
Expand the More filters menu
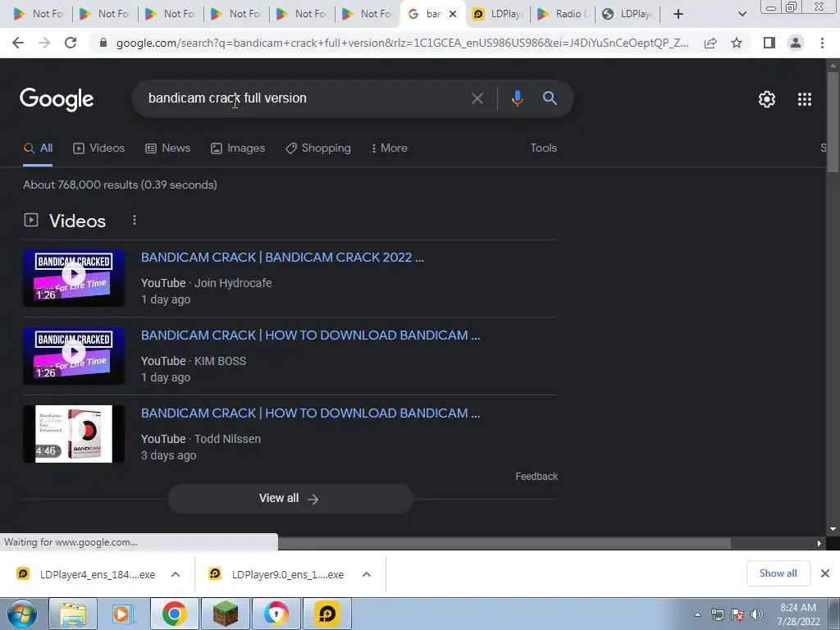click(x=390, y=148)
